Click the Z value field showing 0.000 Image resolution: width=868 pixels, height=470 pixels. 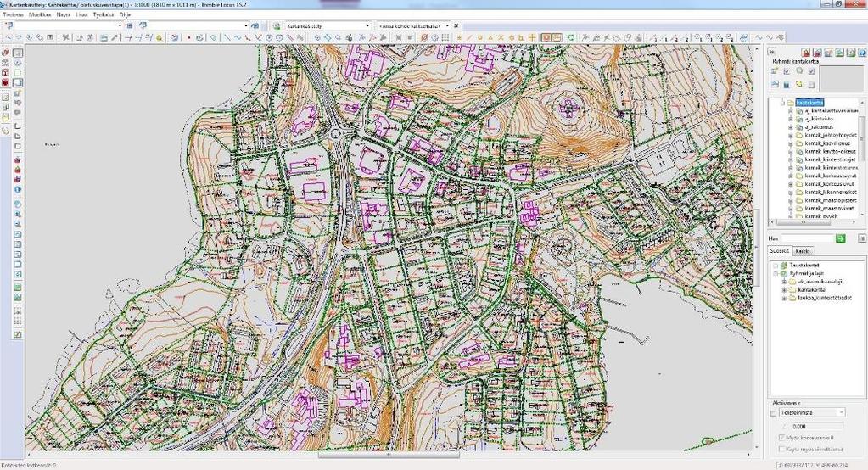pos(816,426)
